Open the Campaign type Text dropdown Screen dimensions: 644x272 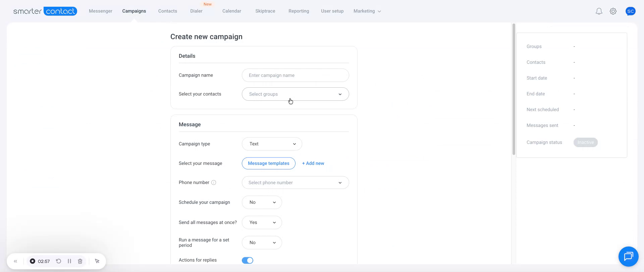tap(272, 144)
